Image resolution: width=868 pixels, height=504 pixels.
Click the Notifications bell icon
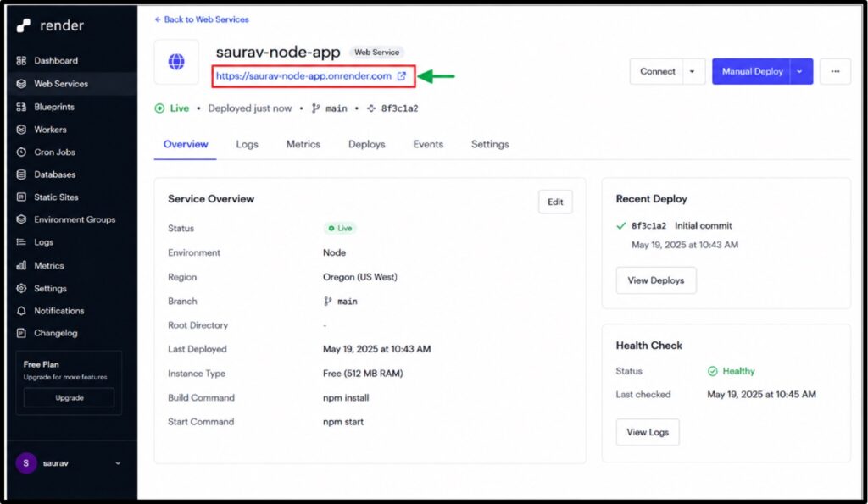[x=21, y=311]
